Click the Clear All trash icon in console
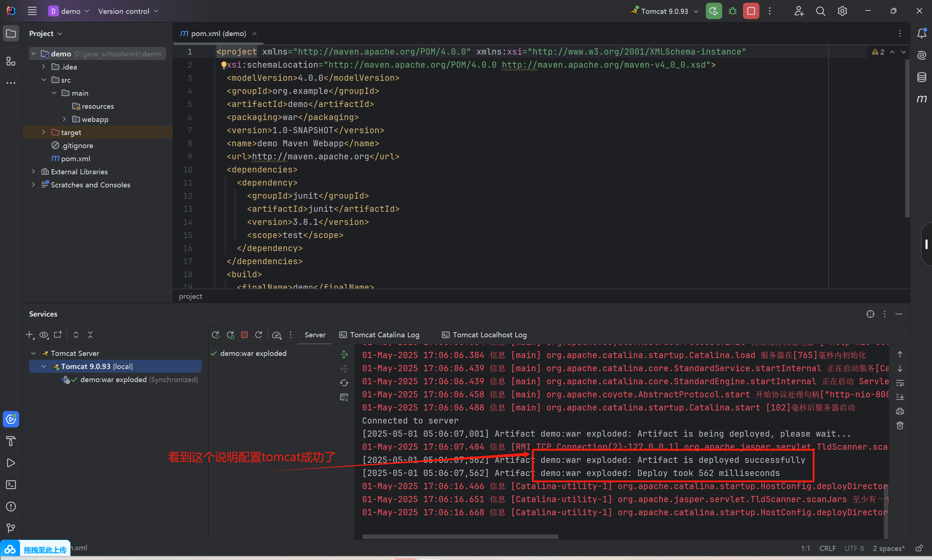The image size is (932, 560). (900, 426)
